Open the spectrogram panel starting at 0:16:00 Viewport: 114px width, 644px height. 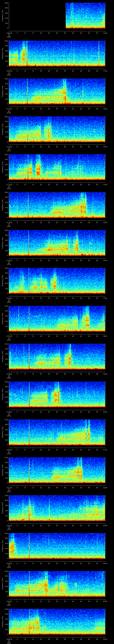click(57, 280)
